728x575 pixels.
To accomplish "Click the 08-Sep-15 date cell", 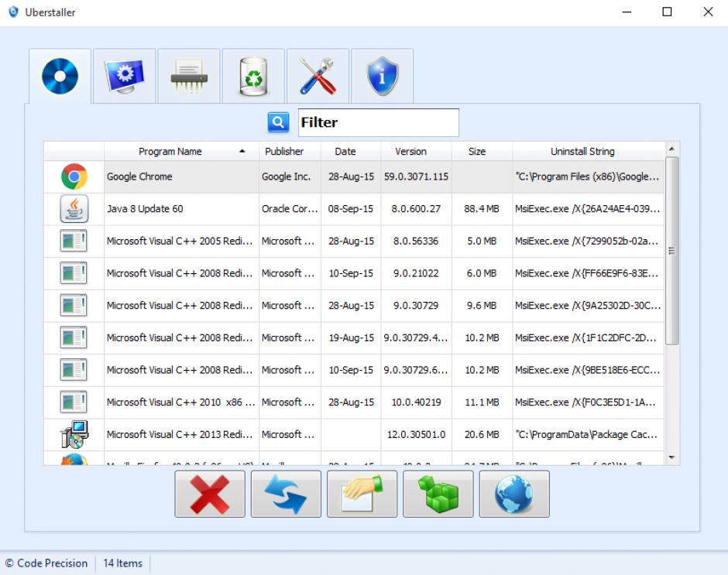I will pyautogui.click(x=351, y=209).
